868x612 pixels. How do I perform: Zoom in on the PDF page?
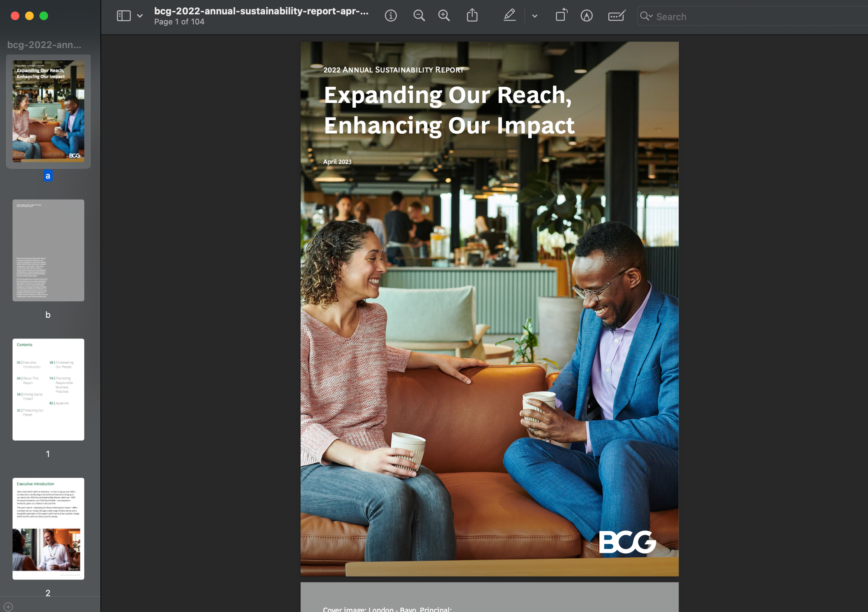pyautogui.click(x=444, y=16)
